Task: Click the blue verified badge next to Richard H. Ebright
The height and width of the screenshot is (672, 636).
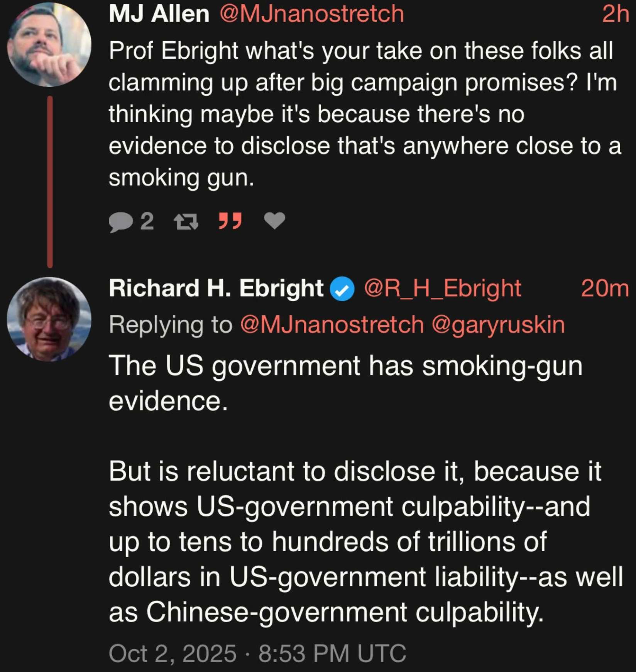Action: tap(342, 289)
